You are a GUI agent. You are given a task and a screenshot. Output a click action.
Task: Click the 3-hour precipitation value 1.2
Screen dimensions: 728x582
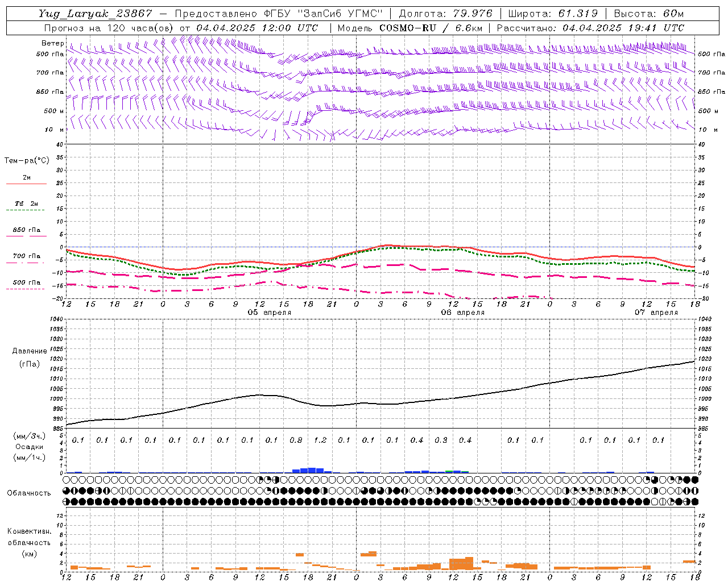320,440
